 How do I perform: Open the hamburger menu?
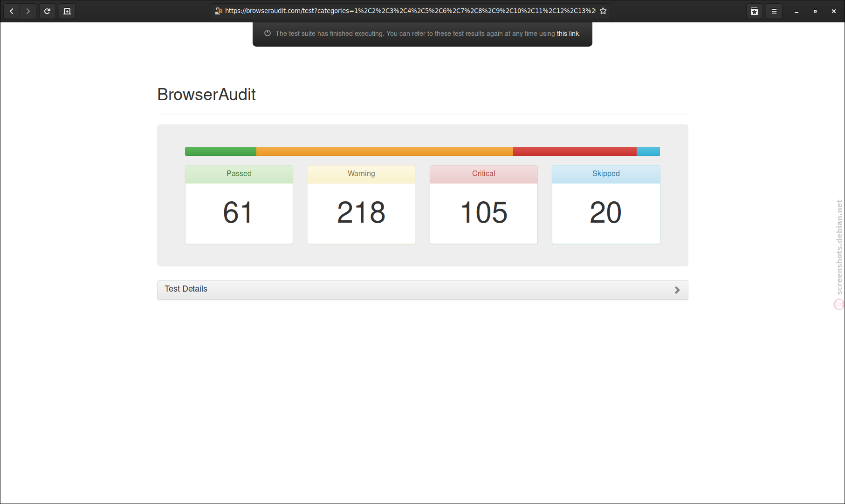coord(774,11)
